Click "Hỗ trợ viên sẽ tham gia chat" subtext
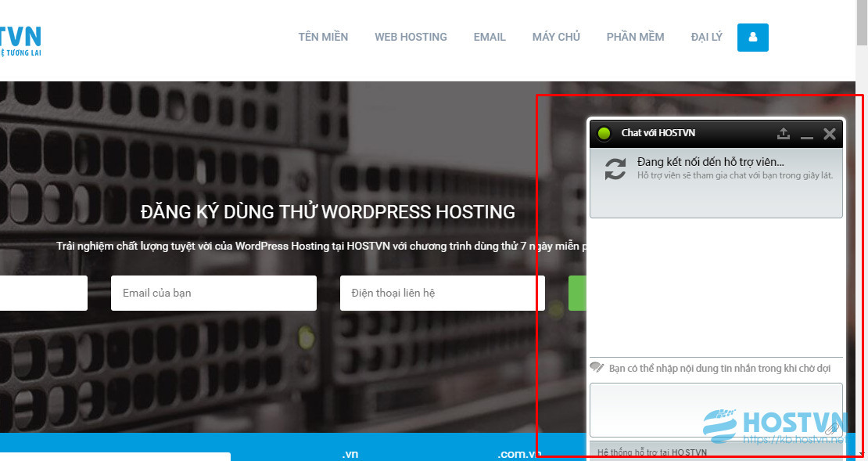 pyautogui.click(x=735, y=175)
